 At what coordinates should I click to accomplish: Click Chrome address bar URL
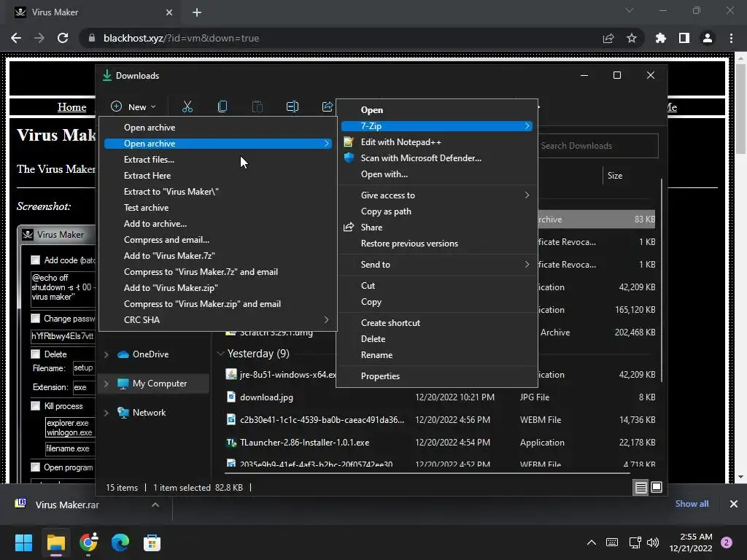click(181, 38)
